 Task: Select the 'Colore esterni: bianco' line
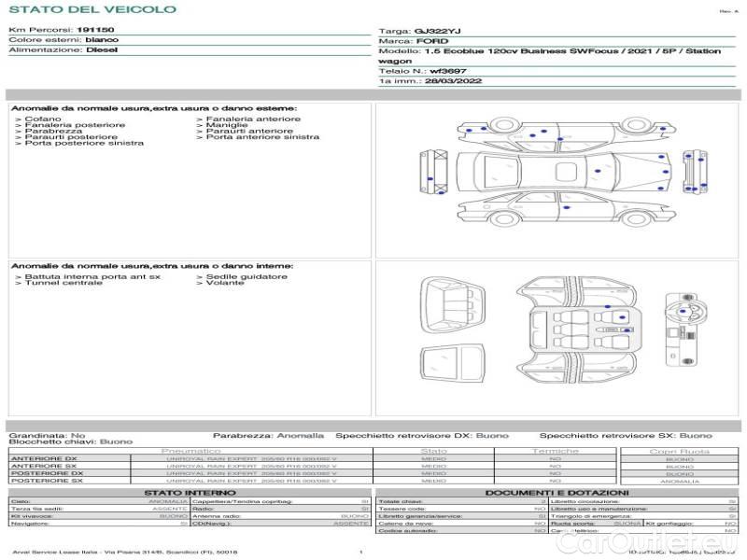pyautogui.click(x=63, y=40)
